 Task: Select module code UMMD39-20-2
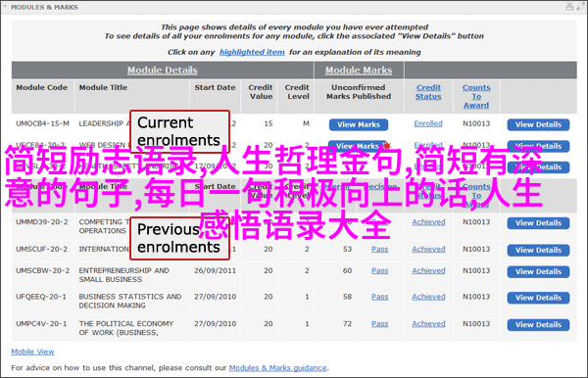point(42,222)
